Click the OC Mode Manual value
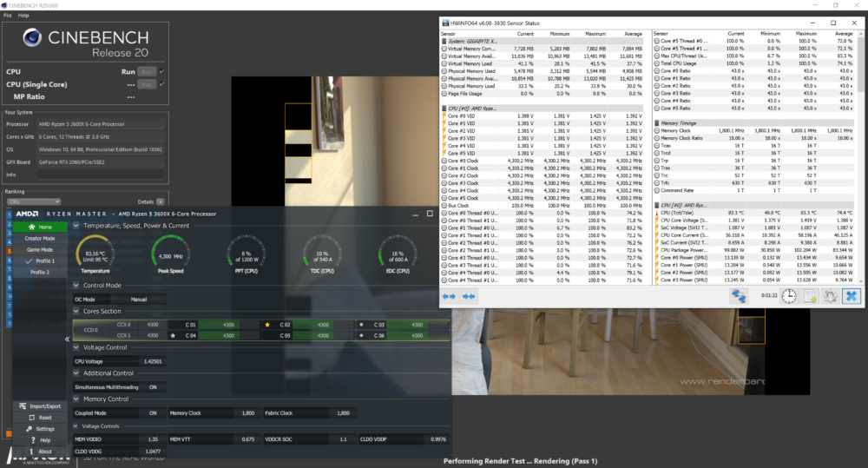 point(139,300)
